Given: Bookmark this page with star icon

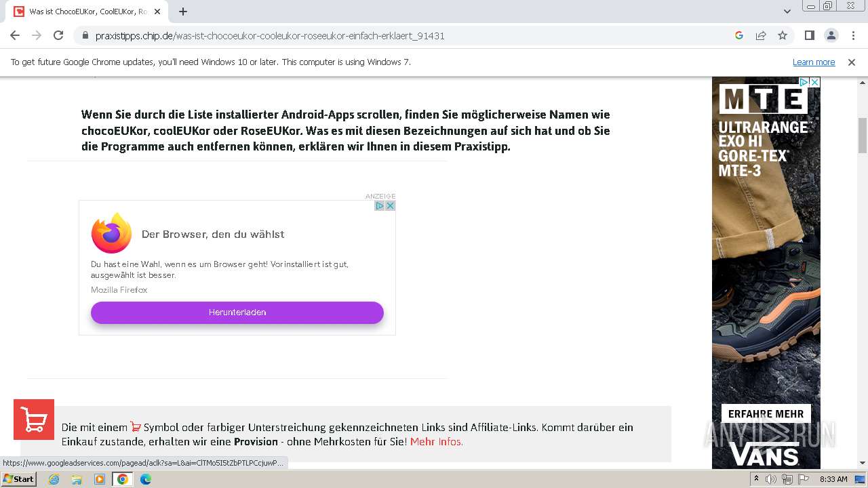Looking at the screenshot, I should coord(783,36).
